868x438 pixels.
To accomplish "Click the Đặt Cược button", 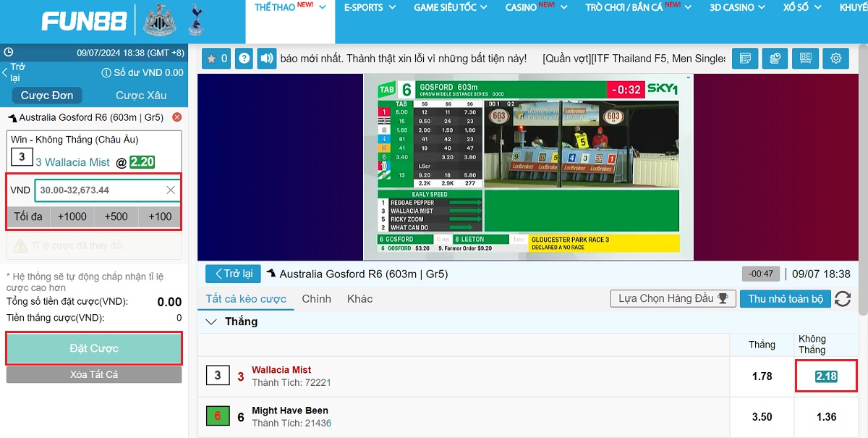I will tap(94, 348).
